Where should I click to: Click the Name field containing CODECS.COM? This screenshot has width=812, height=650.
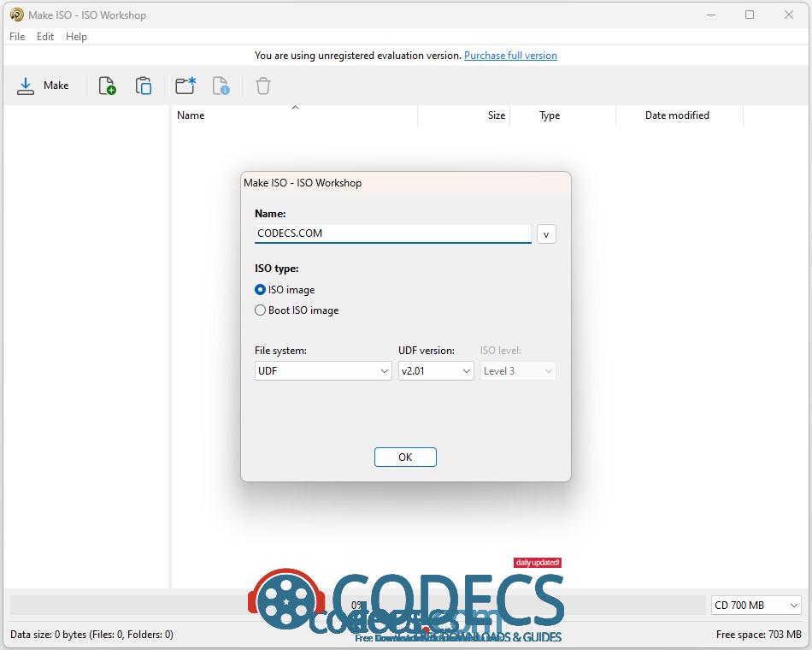tap(393, 233)
